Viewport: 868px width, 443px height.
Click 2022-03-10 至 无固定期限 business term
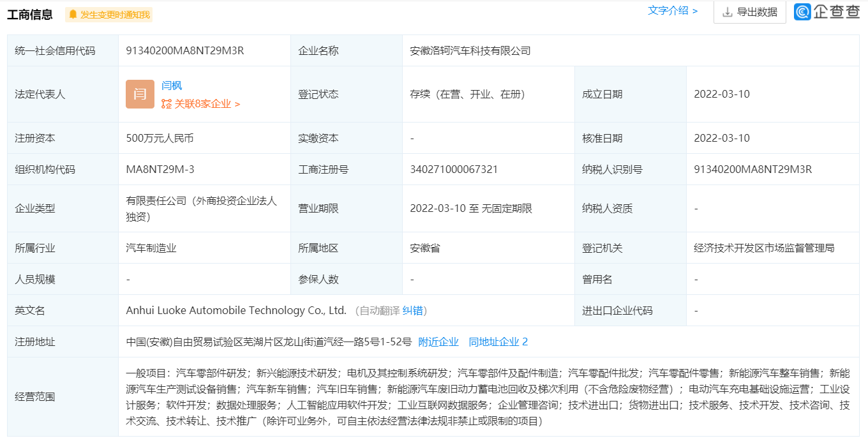pyautogui.click(x=471, y=209)
